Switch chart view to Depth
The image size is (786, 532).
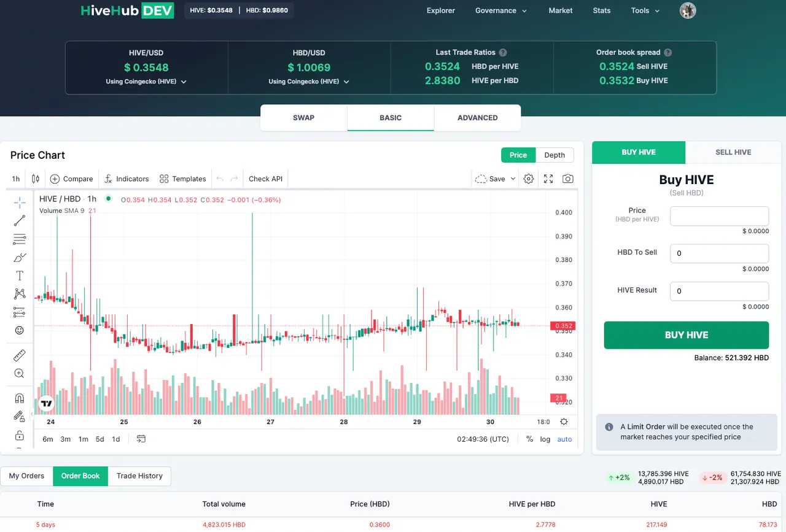tap(554, 155)
